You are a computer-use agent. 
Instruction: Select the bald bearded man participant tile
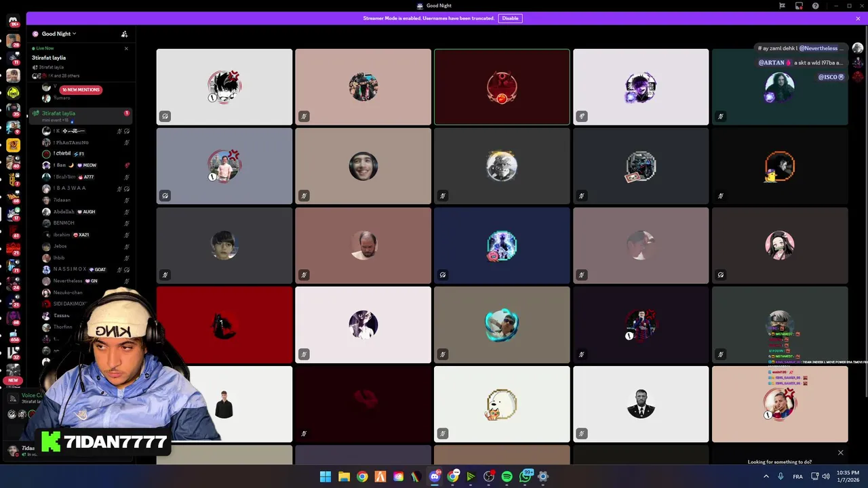[363, 245]
